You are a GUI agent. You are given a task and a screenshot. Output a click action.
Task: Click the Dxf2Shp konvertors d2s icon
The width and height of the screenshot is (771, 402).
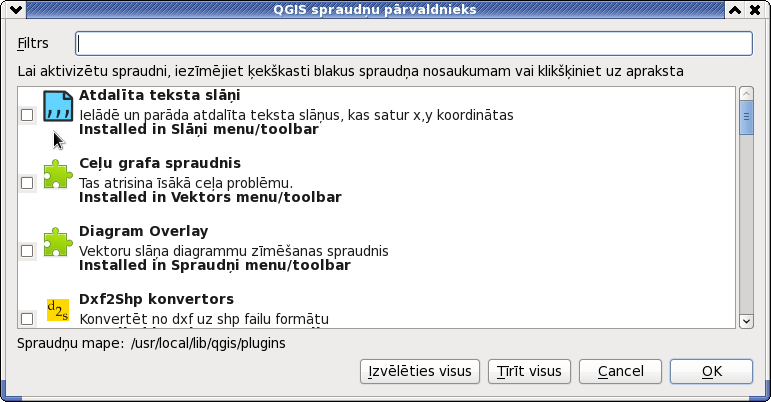click(58, 310)
